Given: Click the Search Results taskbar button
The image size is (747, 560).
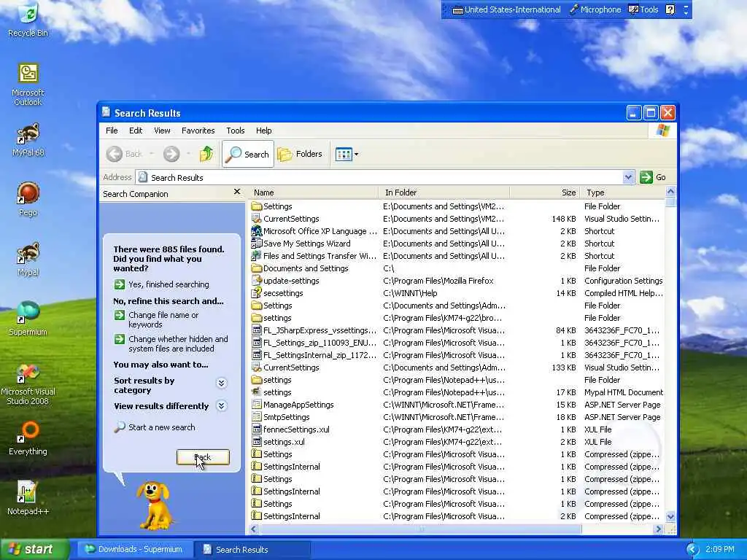Looking at the screenshot, I should 253,549.
